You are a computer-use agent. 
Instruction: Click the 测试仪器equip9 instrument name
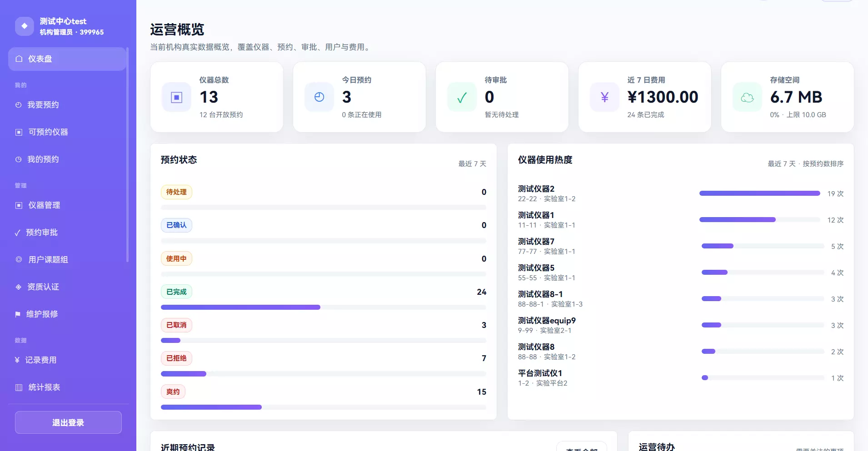tap(547, 321)
